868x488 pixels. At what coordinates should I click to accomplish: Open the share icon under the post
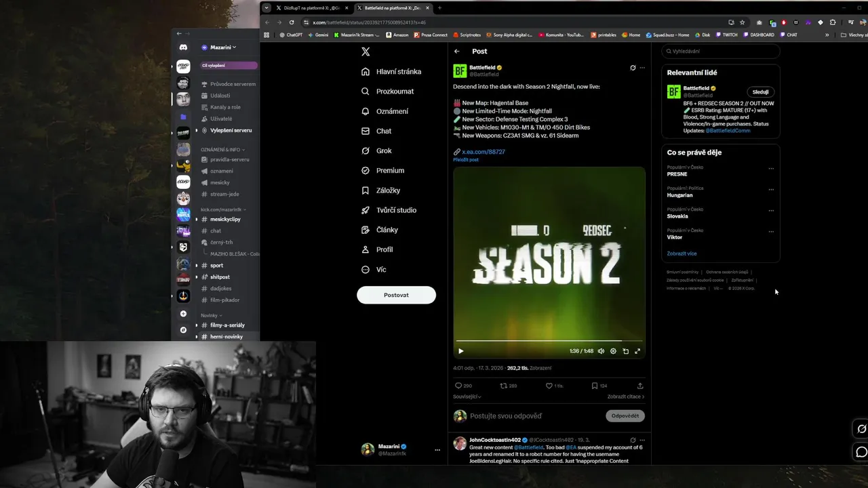(639, 386)
